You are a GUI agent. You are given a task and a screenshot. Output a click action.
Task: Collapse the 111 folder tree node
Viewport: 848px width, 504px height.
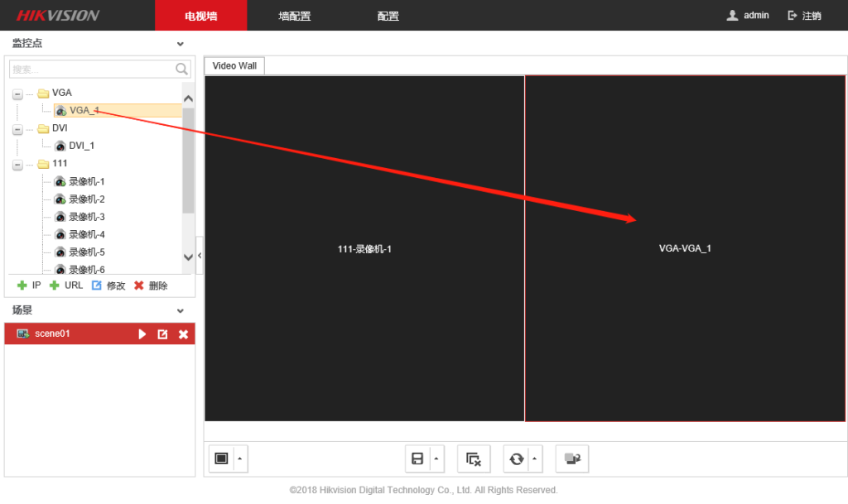tap(17, 165)
